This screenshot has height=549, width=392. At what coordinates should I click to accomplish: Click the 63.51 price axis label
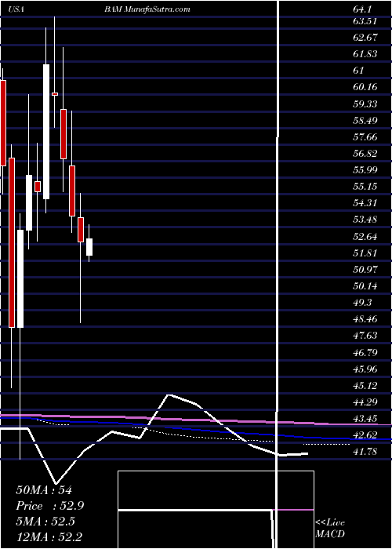(x=365, y=21)
